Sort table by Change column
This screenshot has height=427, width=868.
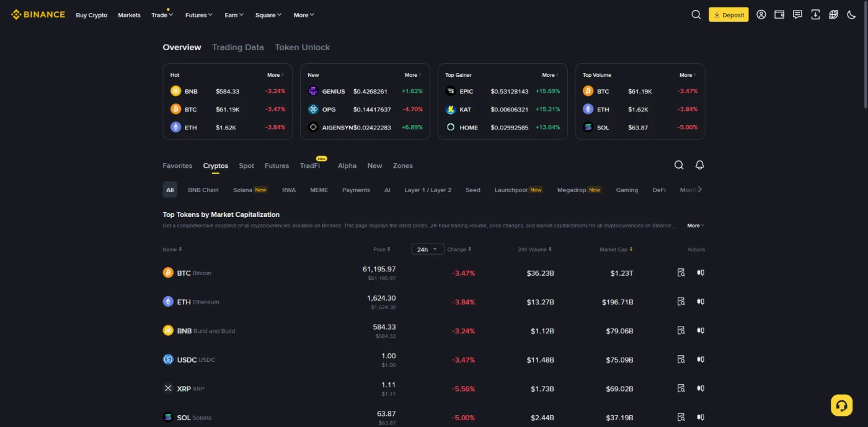[x=459, y=249]
